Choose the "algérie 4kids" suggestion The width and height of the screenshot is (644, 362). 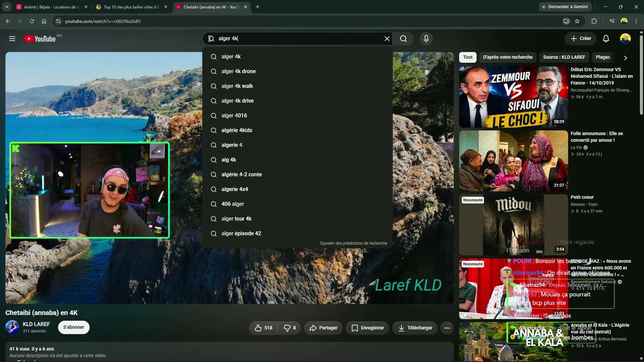click(297, 130)
